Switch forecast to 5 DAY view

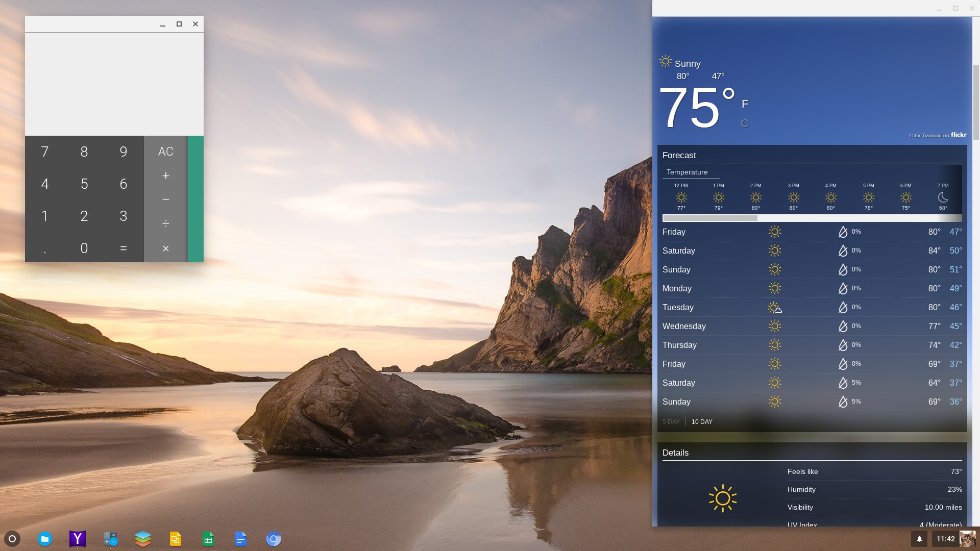pos(671,422)
